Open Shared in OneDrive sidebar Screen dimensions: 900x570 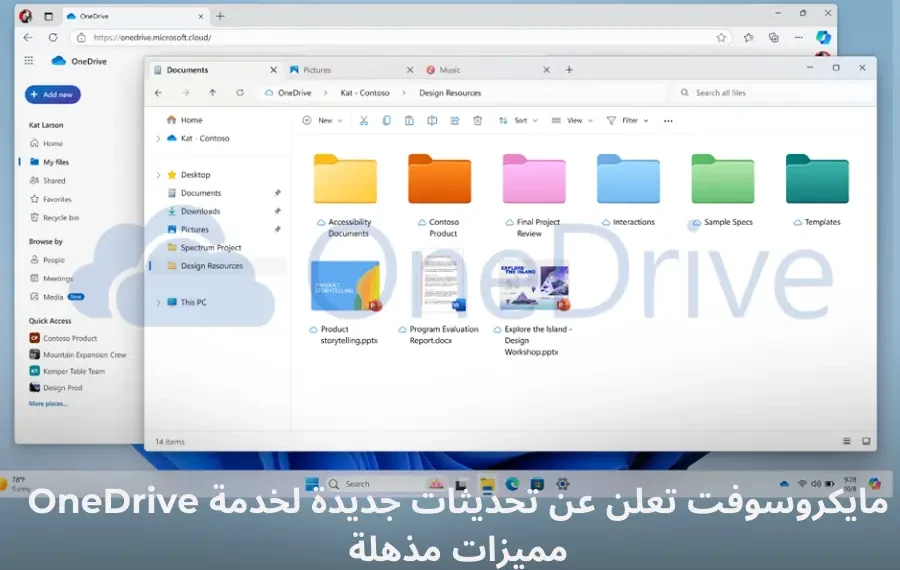[x=48, y=180]
